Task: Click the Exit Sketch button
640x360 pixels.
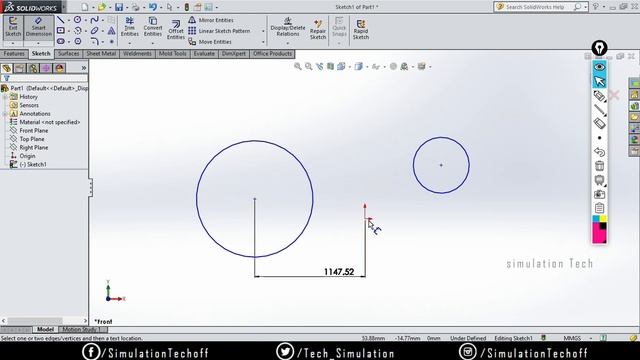Action: (x=13, y=27)
